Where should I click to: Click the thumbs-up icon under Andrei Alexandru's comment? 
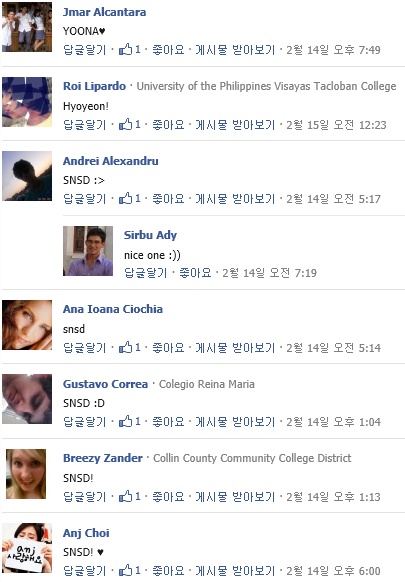tap(125, 198)
